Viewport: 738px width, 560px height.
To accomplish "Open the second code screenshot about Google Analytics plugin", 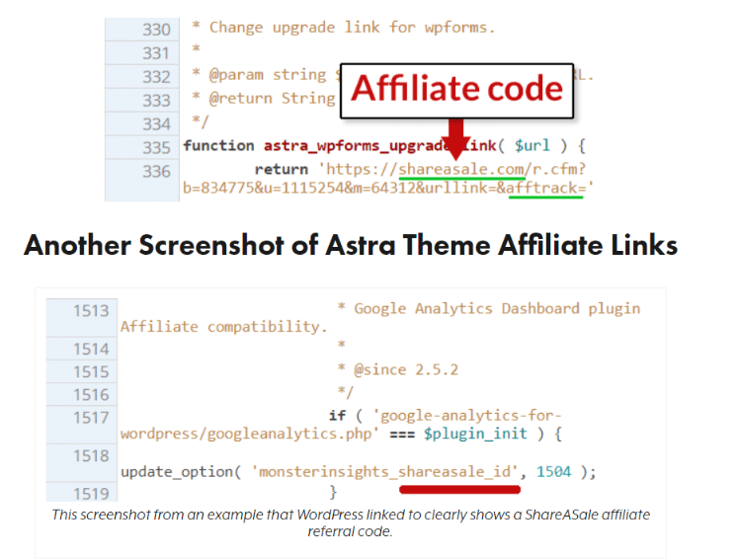I will pos(351,399).
